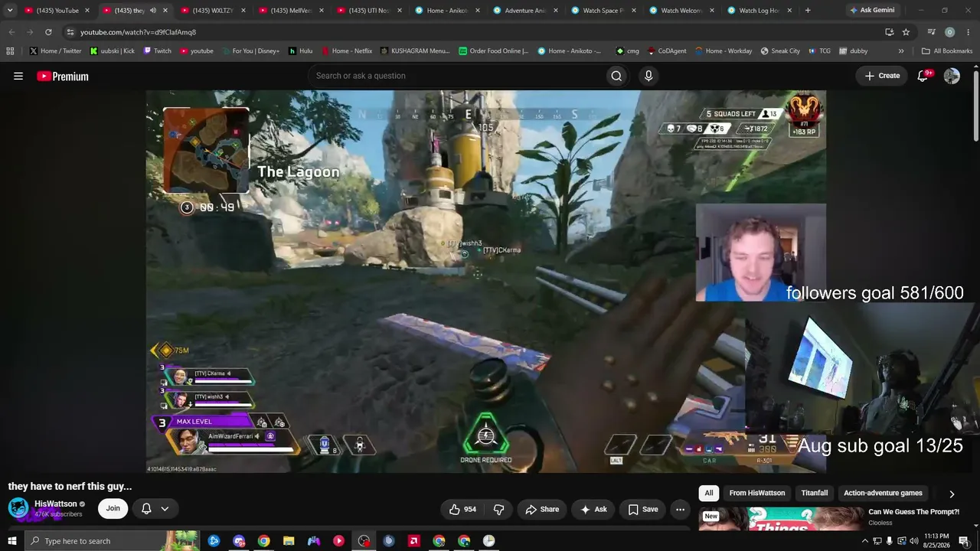The width and height of the screenshot is (980, 551).
Task: Focus the YouTube search box
Action: pos(456,76)
